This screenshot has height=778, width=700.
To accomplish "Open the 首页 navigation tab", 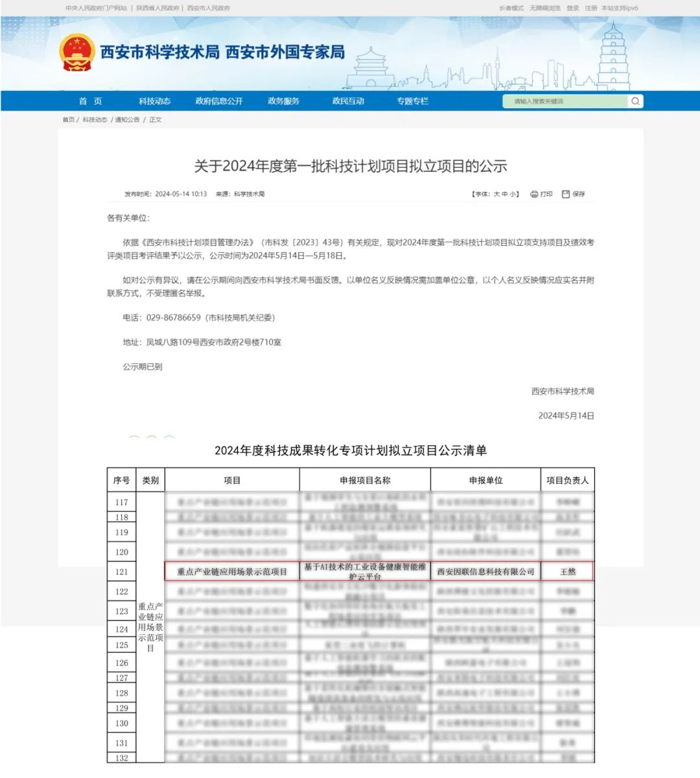I will click(90, 101).
